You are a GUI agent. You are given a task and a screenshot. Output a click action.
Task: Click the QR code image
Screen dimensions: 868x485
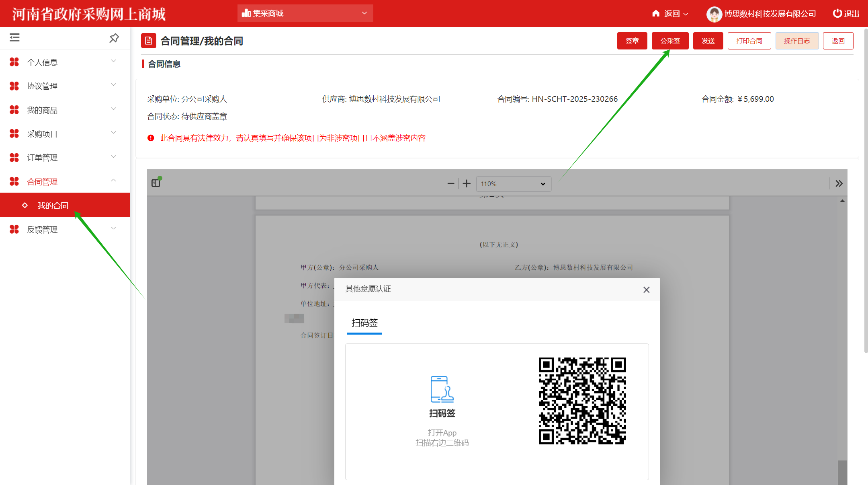[x=582, y=401]
